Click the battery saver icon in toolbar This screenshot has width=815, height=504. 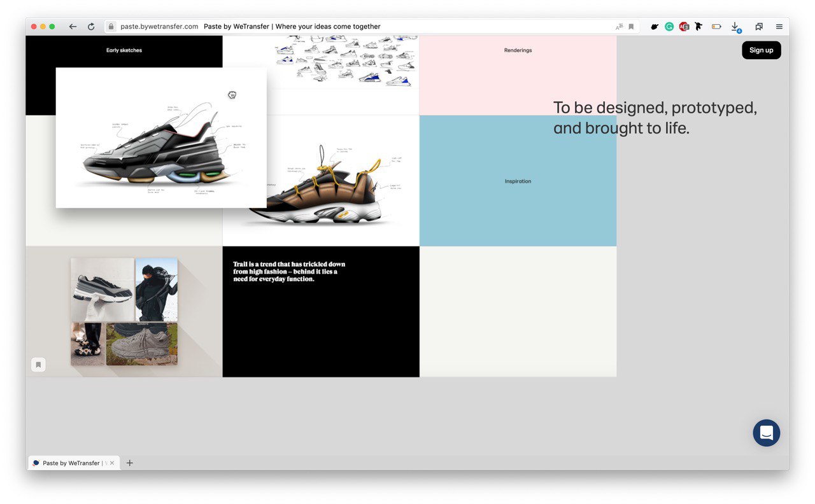tap(716, 27)
